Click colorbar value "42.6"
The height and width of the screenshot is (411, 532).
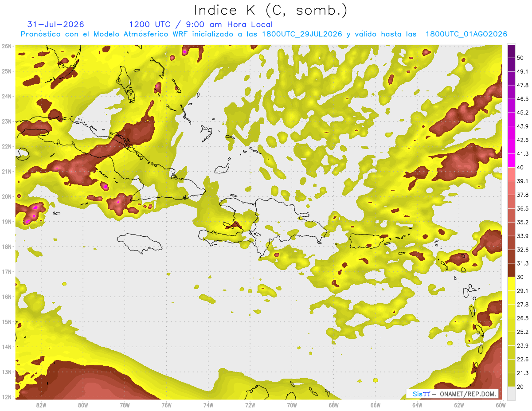pyautogui.click(x=523, y=140)
